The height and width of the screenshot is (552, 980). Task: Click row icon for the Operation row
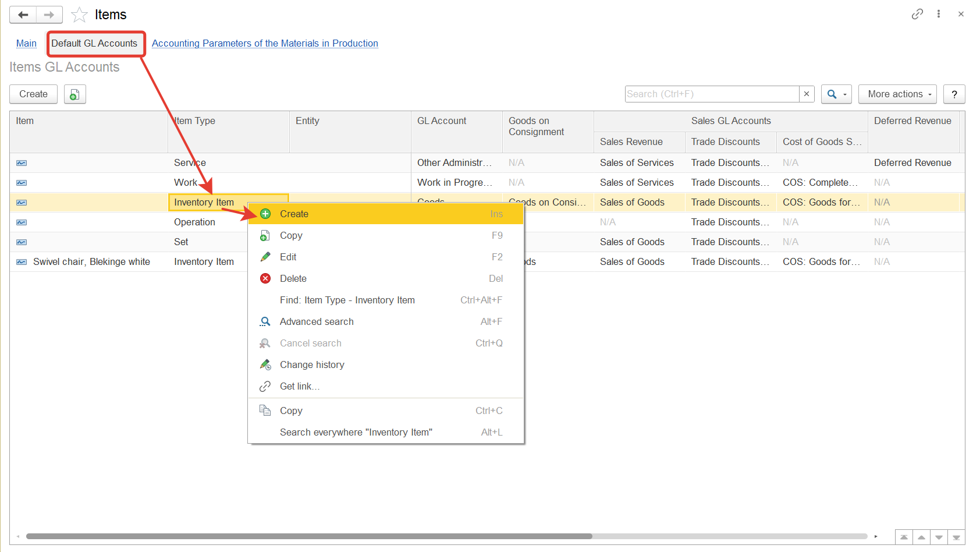click(22, 222)
